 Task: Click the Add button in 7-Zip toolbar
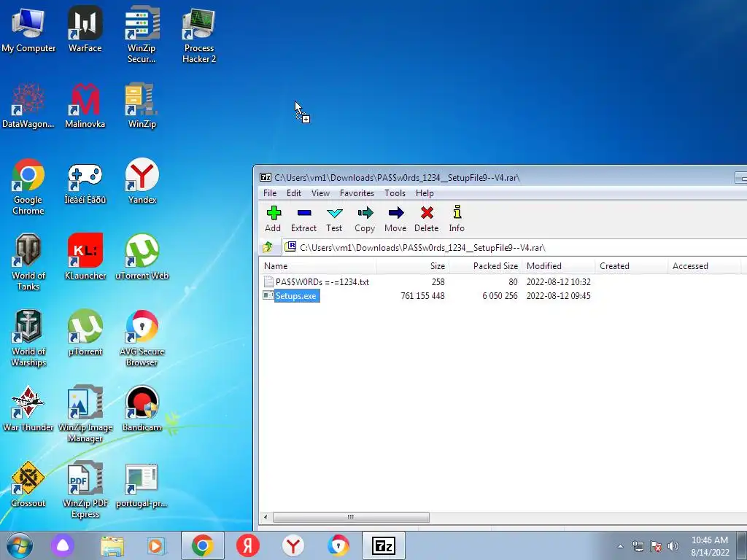tap(273, 219)
